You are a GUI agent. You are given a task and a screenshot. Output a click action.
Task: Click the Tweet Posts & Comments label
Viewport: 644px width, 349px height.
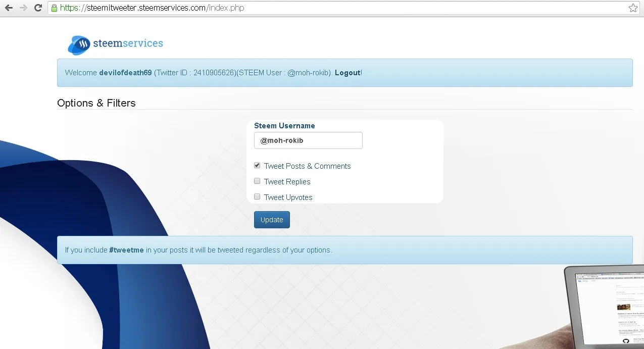click(x=307, y=166)
